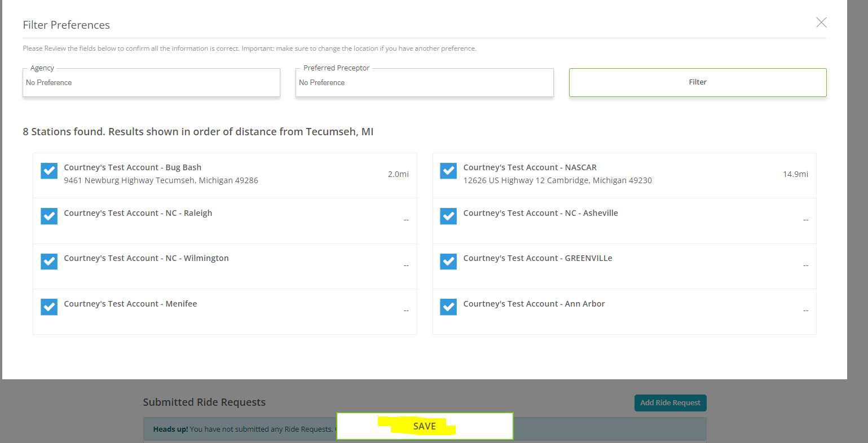Open the Preferred Preceptor dropdown
The height and width of the screenshot is (443, 868).
tap(424, 83)
